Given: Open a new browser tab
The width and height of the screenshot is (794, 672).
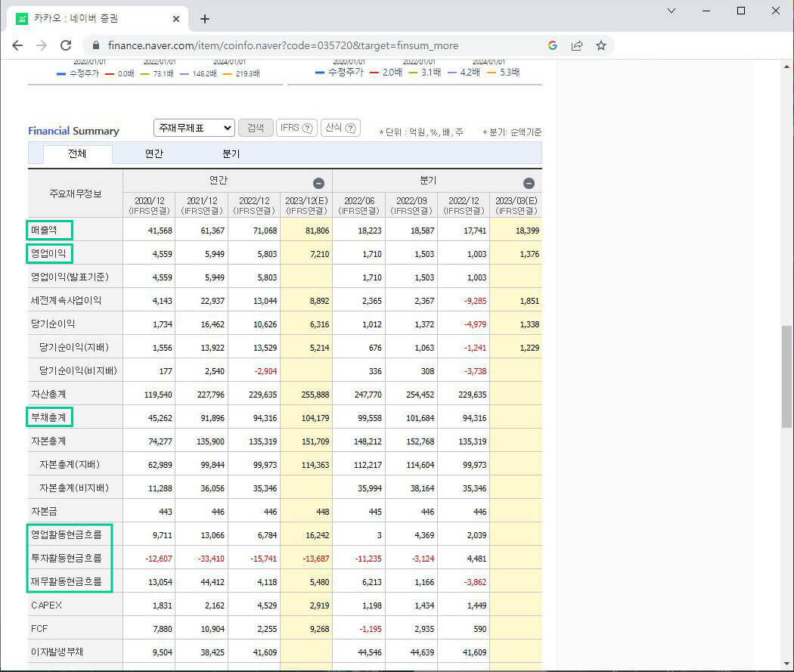Looking at the screenshot, I should [205, 19].
